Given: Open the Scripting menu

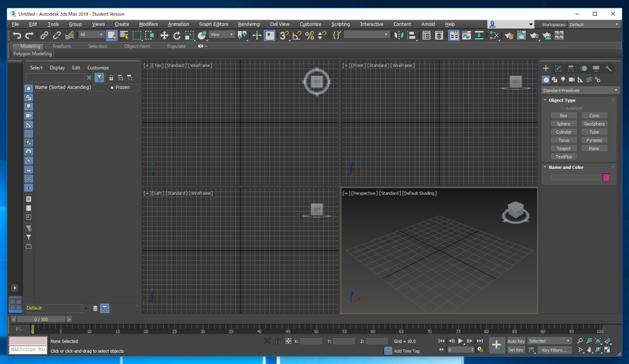Looking at the screenshot, I should (x=341, y=24).
